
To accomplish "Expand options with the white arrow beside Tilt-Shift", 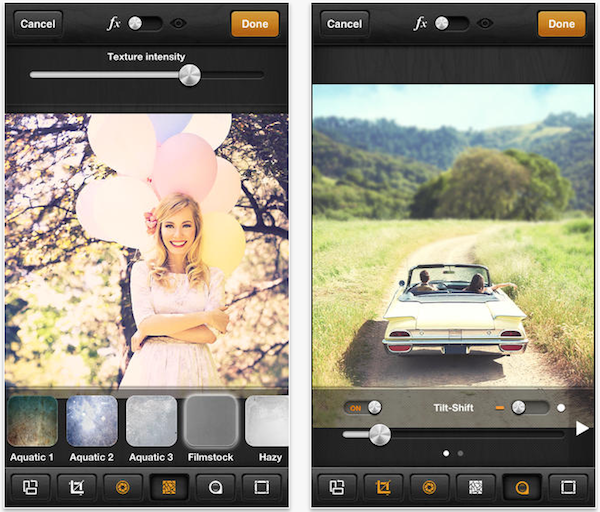I will click(x=582, y=428).
